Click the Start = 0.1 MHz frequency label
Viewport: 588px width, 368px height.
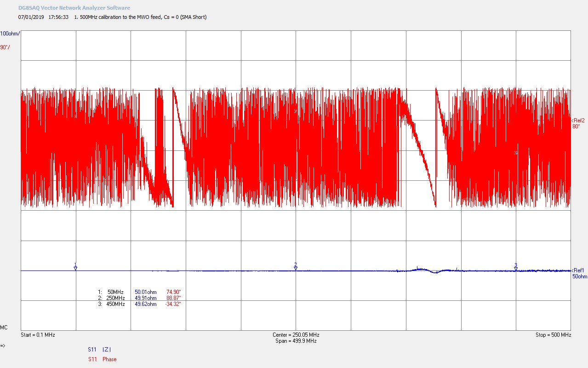pyautogui.click(x=38, y=335)
